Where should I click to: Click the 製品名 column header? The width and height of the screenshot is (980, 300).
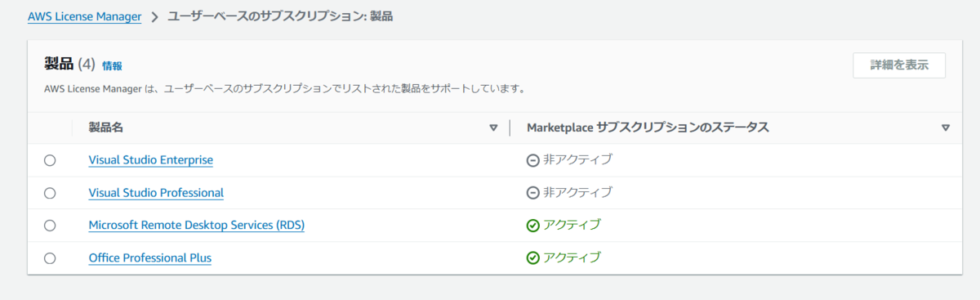[x=106, y=128]
